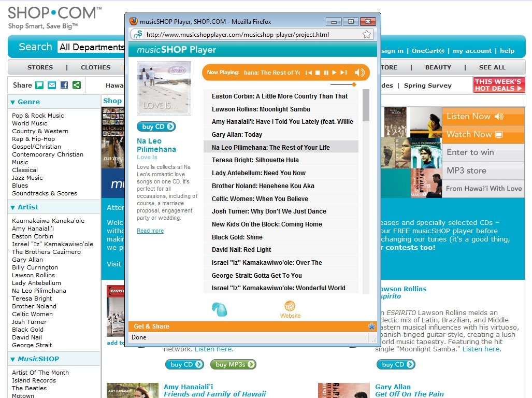Open the All Departments dropdown
The image size is (532, 398).
(x=91, y=47)
